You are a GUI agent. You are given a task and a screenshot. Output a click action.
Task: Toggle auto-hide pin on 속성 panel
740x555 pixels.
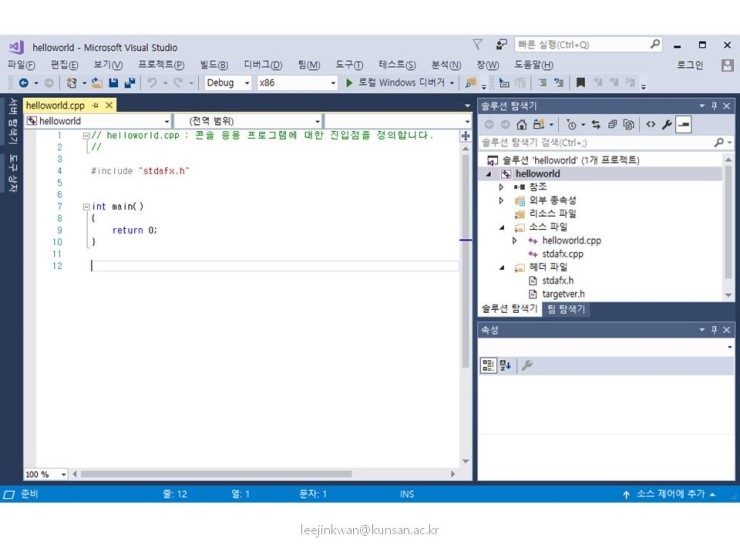[x=715, y=330]
